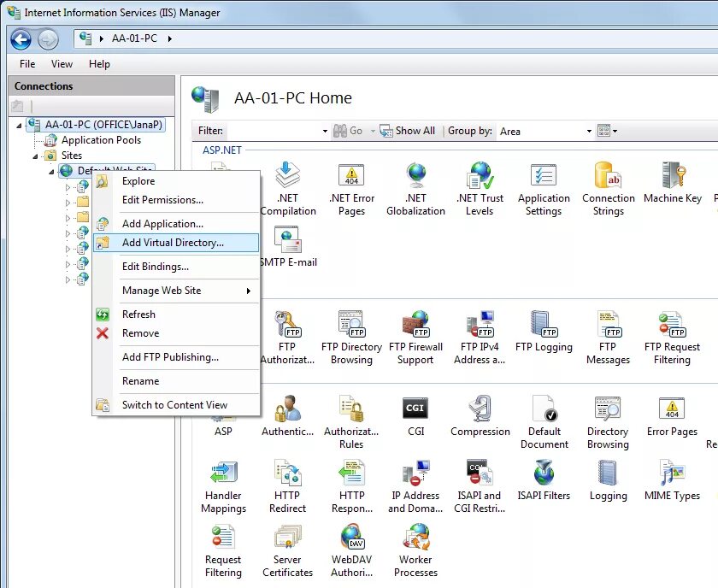Collapse the Default Web Site node

51,172
